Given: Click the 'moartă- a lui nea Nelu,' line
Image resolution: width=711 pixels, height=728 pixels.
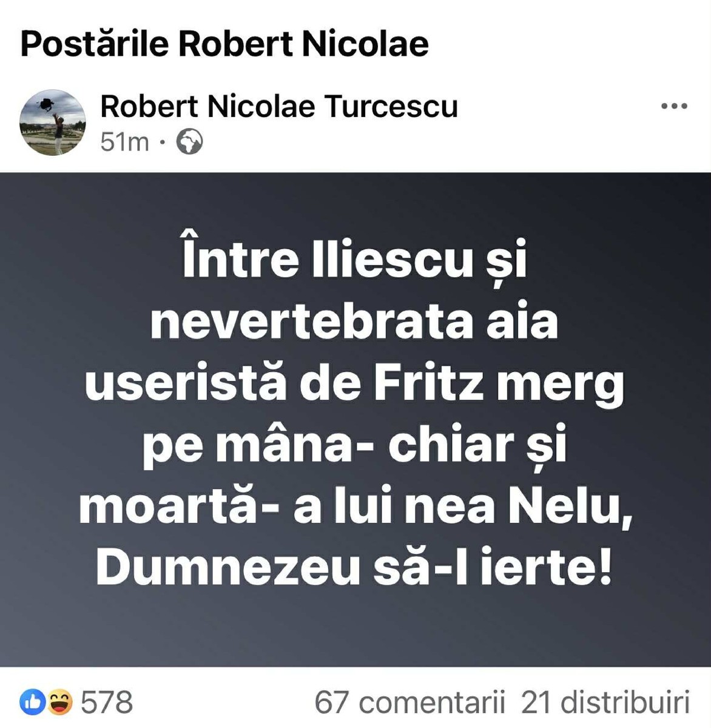Looking at the screenshot, I should pos(354,507).
